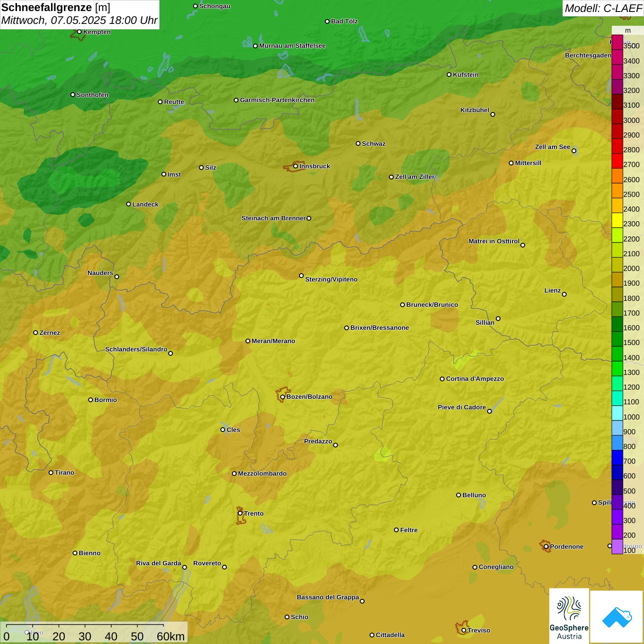644x644 pixels.
Task: Click the 'Imst' label
Action: (174, 174)
